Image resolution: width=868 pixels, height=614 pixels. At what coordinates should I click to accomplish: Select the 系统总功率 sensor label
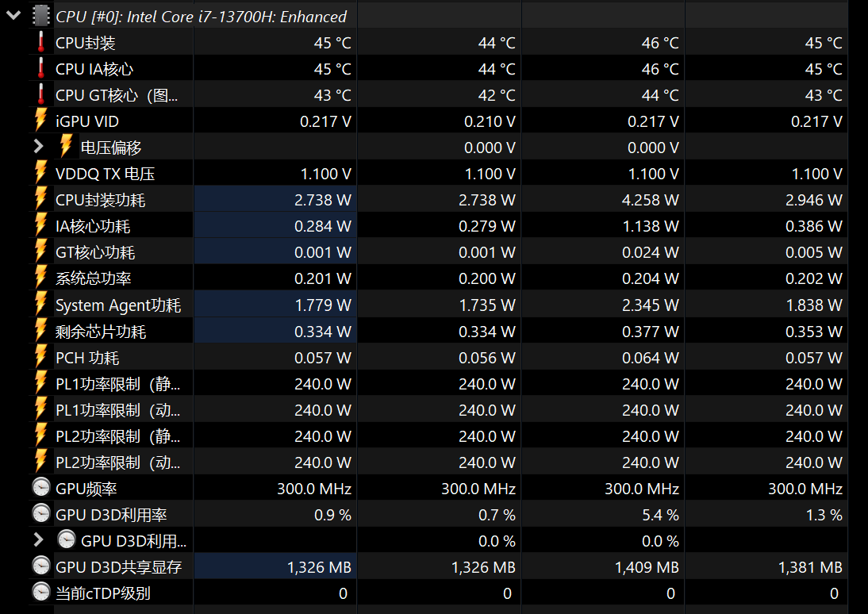coord(94,278)
